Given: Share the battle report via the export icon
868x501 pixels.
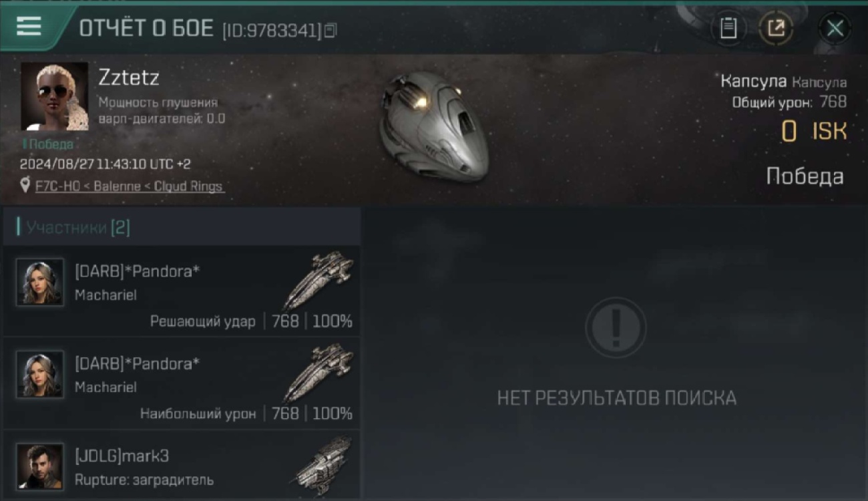Looking at the screenshot, I should pyautogui.click(x=775, y=28).
